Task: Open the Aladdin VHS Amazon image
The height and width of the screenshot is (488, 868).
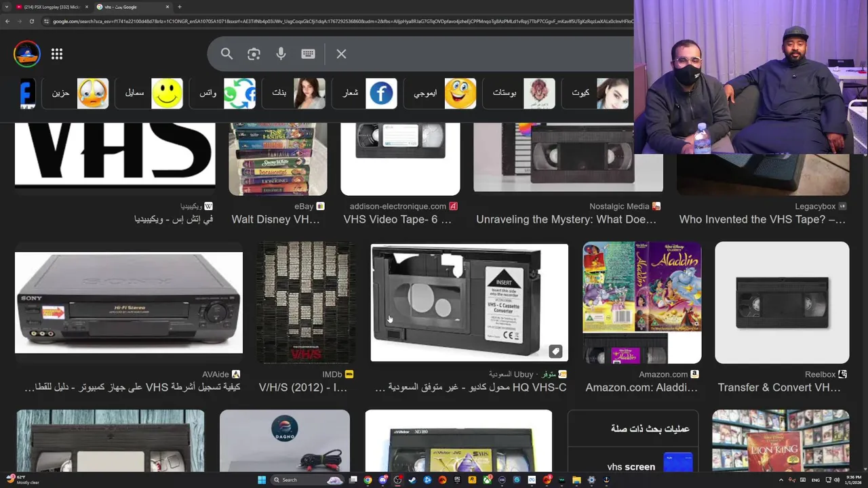Action: point(642,303)
